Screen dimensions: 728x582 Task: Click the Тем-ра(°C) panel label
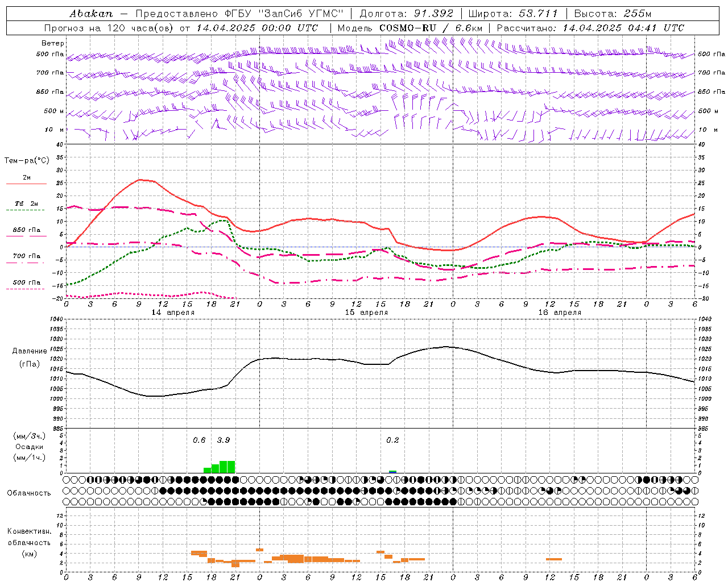(x=27, y=161)
